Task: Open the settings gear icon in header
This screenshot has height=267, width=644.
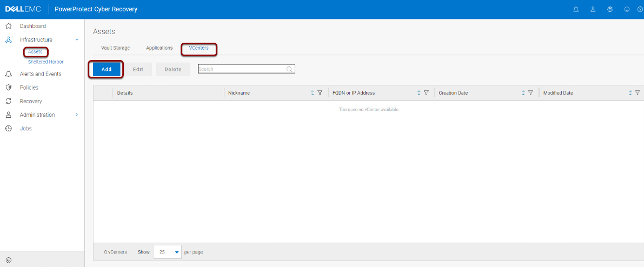Action: tap(610, 9)
